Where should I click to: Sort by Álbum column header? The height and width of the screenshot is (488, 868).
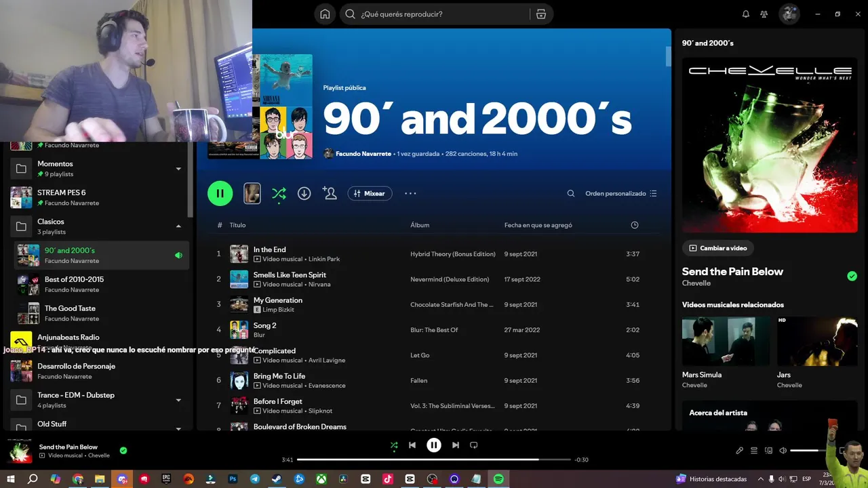coord(420,225)
